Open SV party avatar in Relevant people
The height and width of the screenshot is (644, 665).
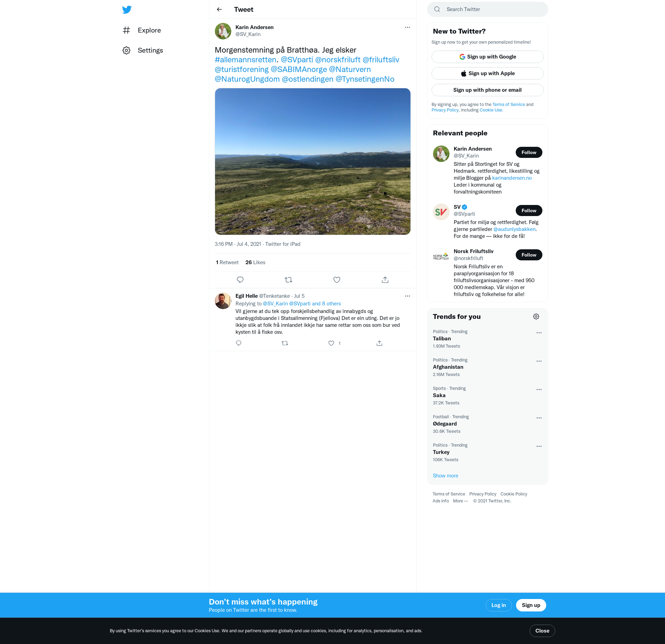coord(441,212)
